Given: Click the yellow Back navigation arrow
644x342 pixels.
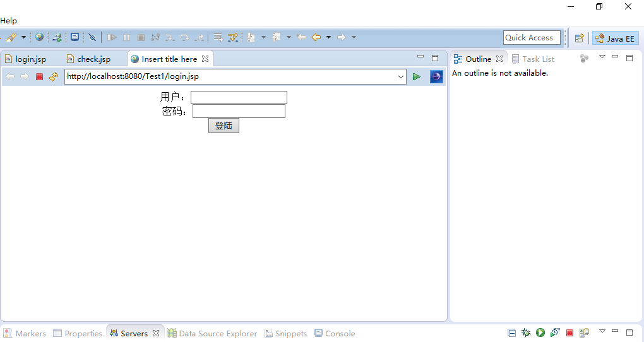Looking at the screenshot, I should (x=316, y=37).
